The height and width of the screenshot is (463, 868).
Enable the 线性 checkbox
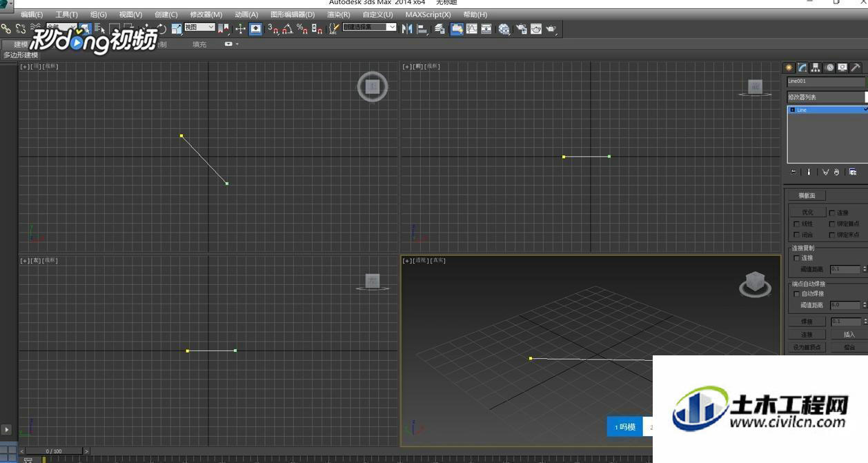pos(796,224)
